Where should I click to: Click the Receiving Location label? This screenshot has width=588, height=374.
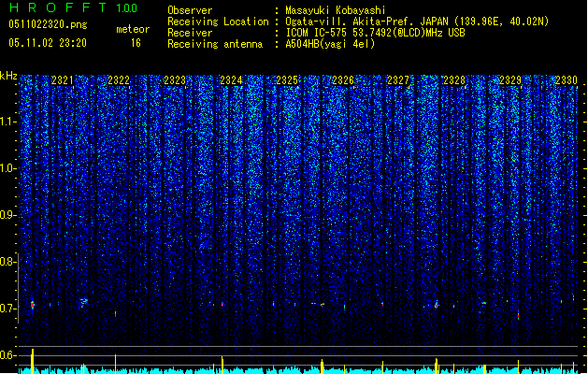coord(218,22)
